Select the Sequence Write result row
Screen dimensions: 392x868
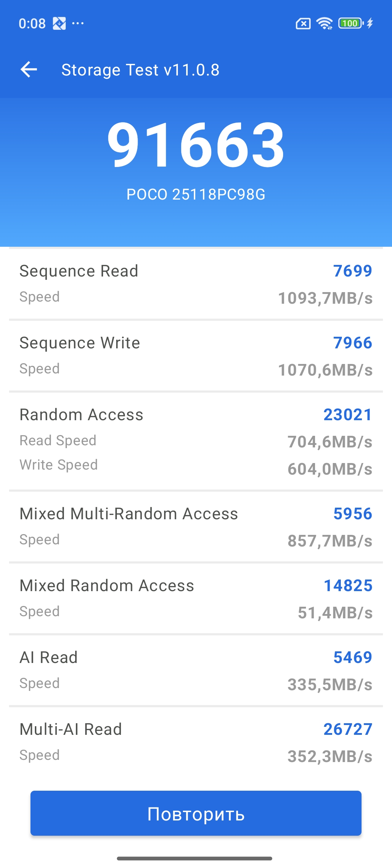(x=196, y=356)
